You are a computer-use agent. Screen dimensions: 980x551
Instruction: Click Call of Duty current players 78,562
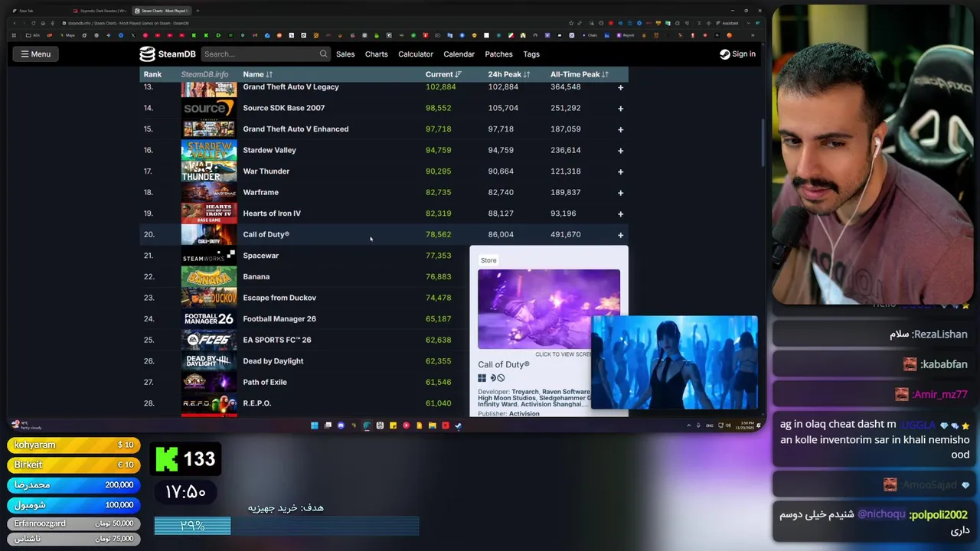[438, 234]
